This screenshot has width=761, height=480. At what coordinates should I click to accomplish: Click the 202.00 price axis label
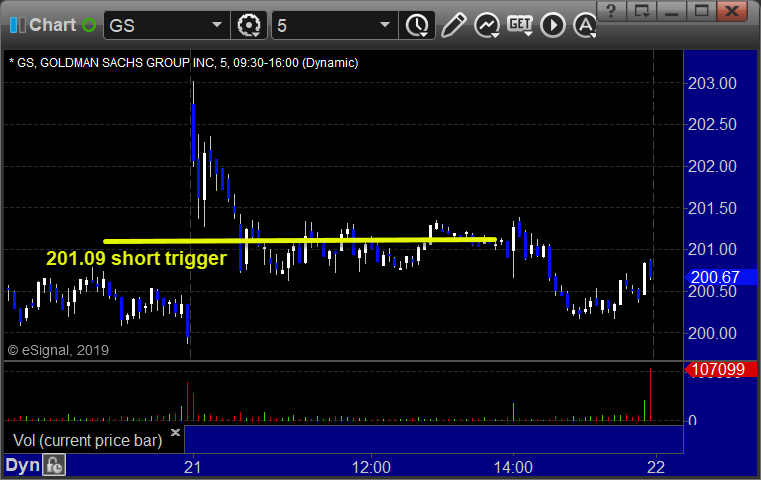(712, 166)
